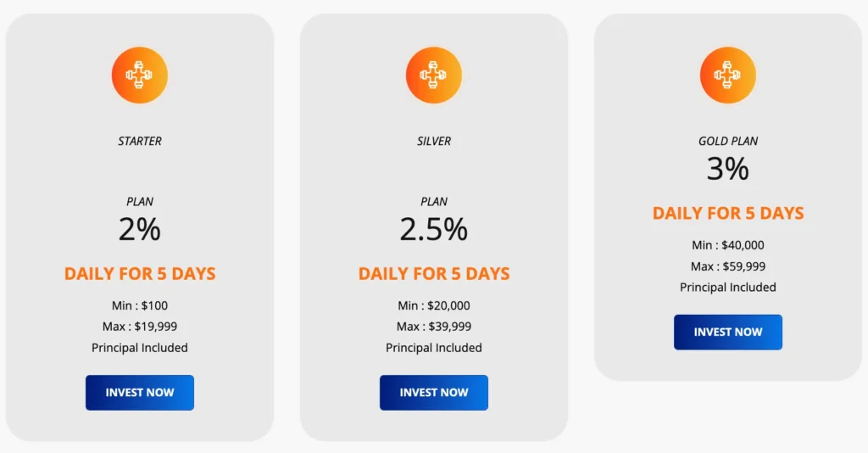Click the Max : $39,999 text
The width and height of the screenshot is (868, 453).
point(434,327)
